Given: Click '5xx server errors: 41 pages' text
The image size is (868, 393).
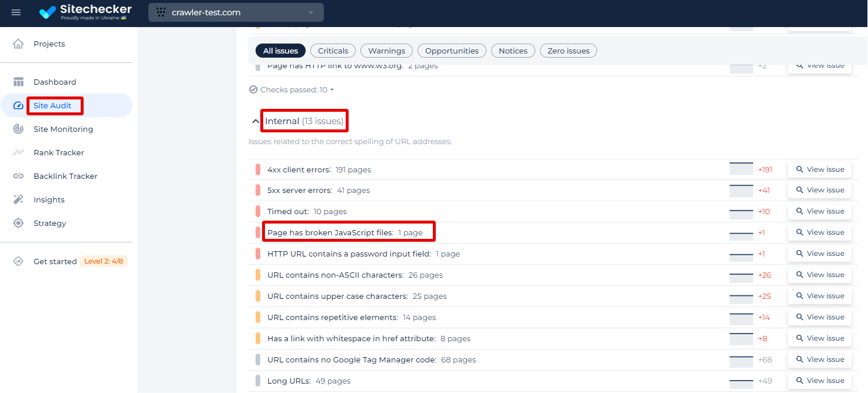Looking at the screenshot, I should pos(319,191).
